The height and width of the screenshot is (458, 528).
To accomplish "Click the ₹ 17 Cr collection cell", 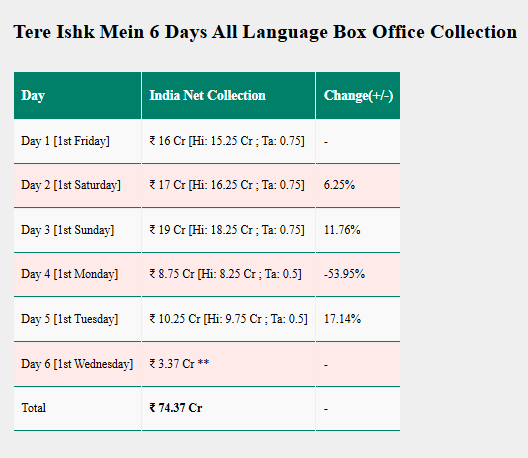I will tap(228, 186).
